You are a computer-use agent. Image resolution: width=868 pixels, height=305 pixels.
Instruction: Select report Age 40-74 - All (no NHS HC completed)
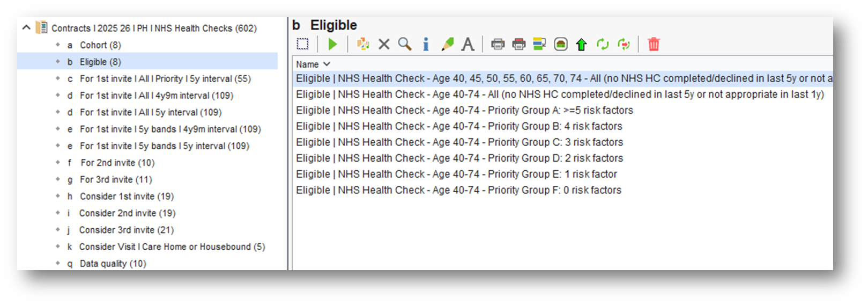[560, 95]
